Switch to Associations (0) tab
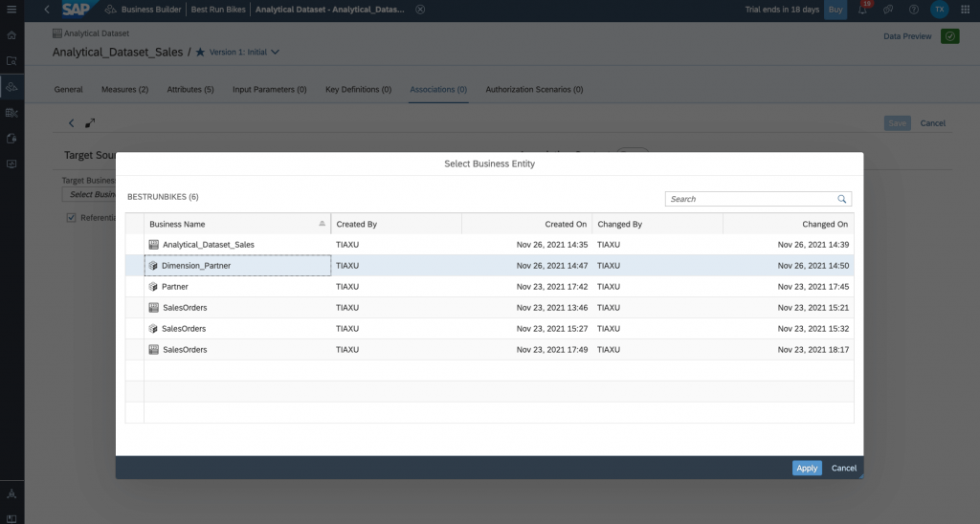 (438, 89)
